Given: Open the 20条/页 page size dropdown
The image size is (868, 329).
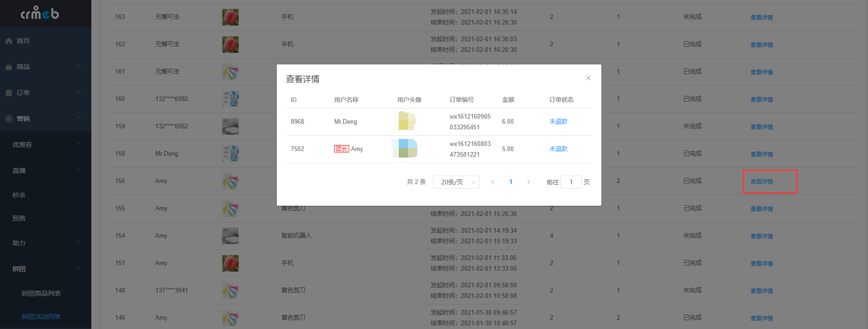Looking at the screenshot, I should tap(456, 182).
